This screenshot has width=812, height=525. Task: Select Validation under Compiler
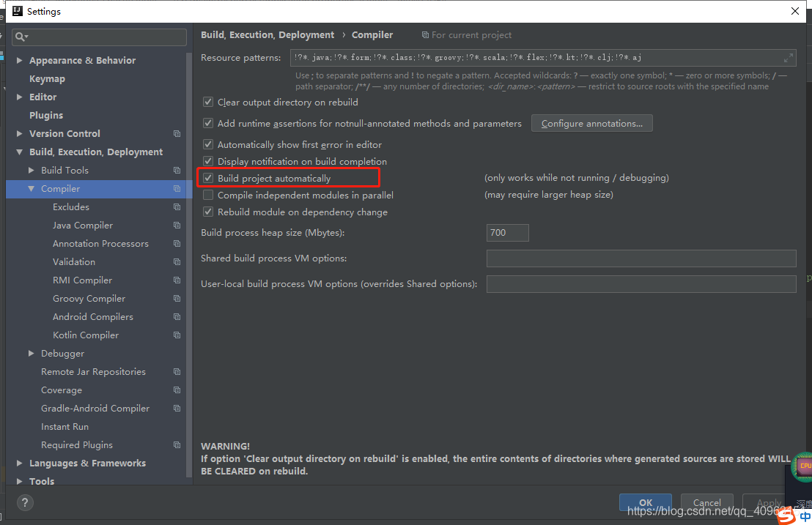click(x=74, y=261)
